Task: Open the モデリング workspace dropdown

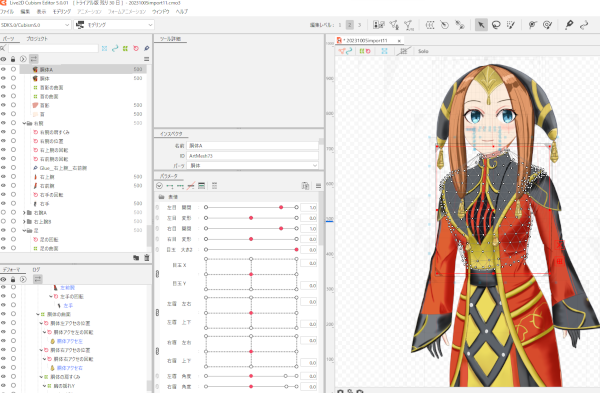Action: [114, 25]
